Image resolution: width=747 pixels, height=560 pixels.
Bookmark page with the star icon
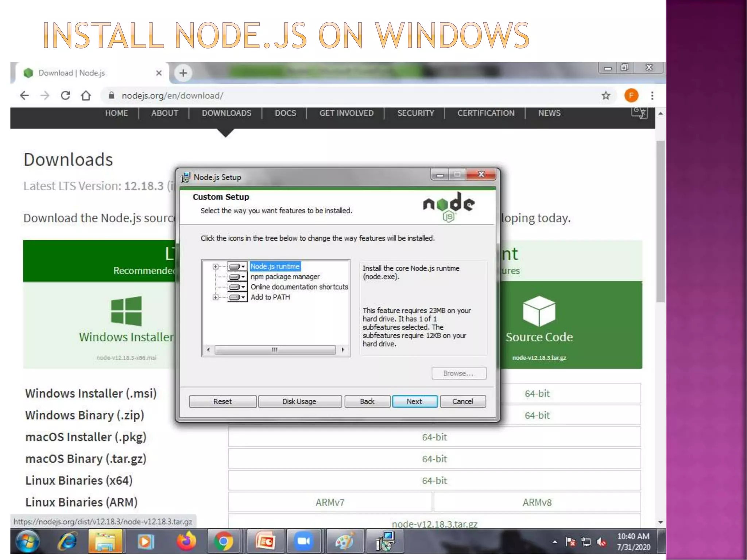click(x=606, y=96)
